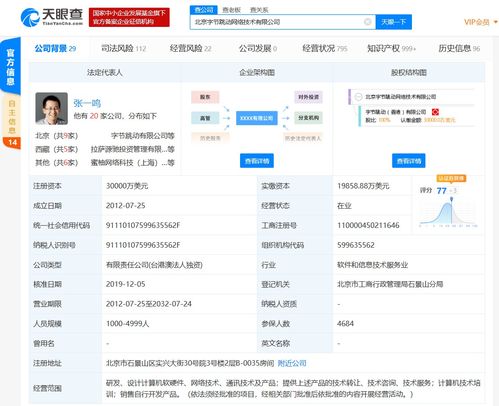
Task: Click 查看详情 under 企业架构图
Action: 257,161
